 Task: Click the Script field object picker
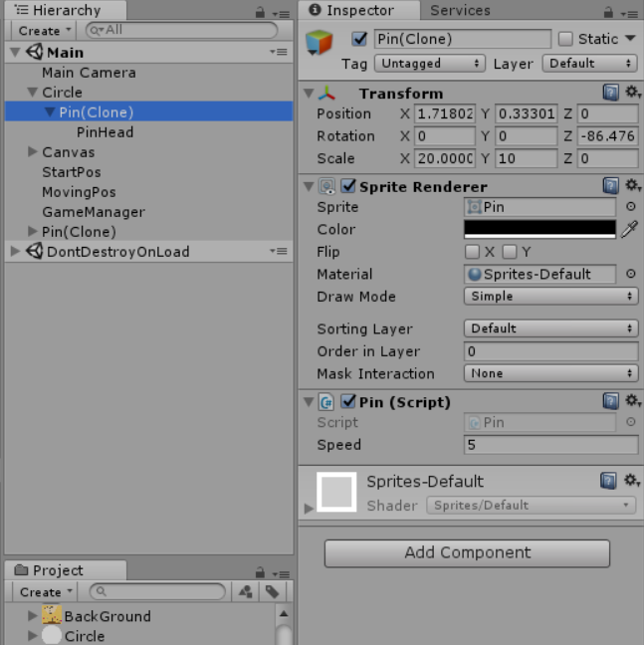[x=631, y=422]
